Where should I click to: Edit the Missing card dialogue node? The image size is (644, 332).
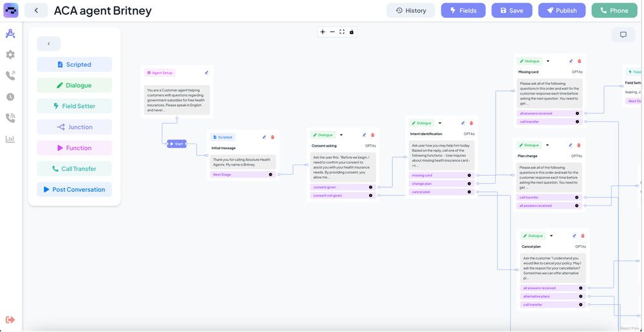pyautogui.click(x=571, y=61)
